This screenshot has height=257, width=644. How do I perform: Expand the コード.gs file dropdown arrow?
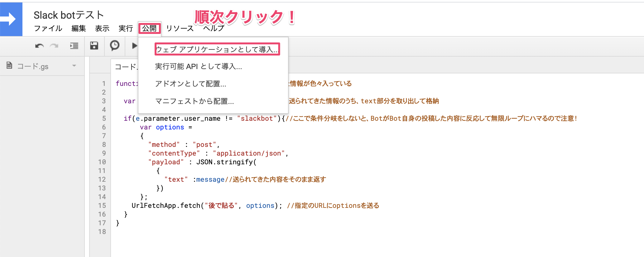[x=74, y=66]
